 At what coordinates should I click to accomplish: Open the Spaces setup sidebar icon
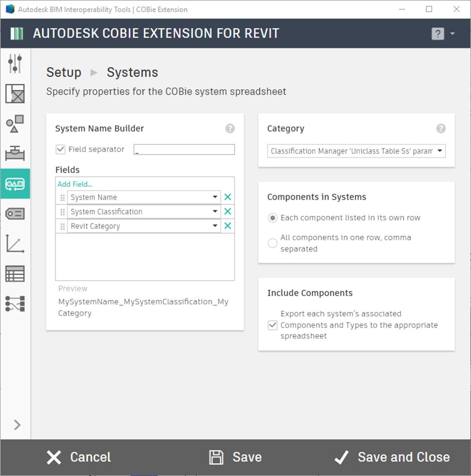15,93
